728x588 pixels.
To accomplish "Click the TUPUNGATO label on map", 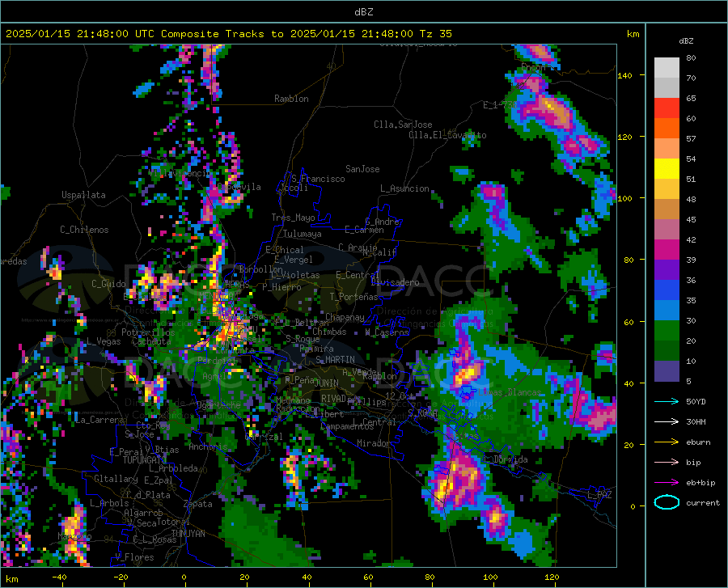I will [x=144, y=460].
